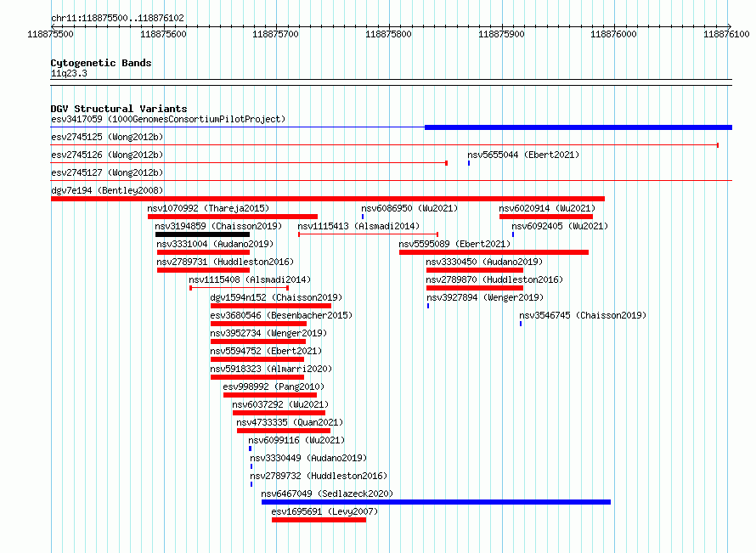
Task: Click the esv3417059 variant label
Action: click(168, 119)
